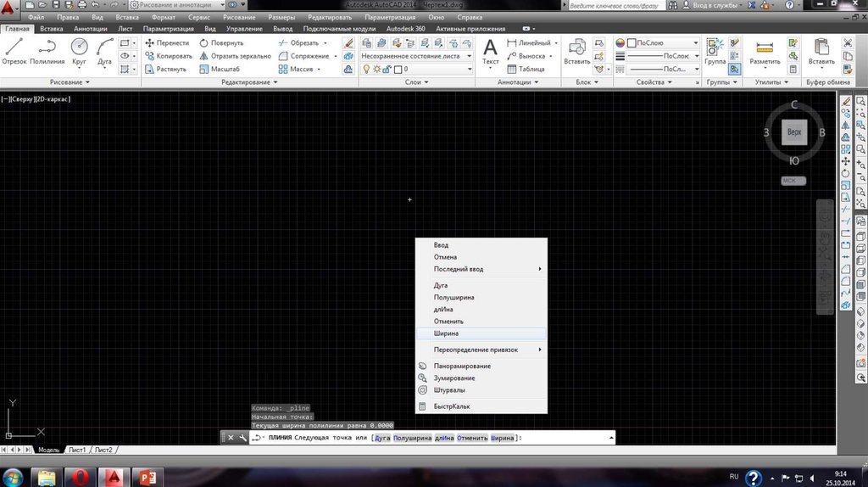Toggle the МСК coordinate system button
Screen dimensions: 868x487
point(793,181)
